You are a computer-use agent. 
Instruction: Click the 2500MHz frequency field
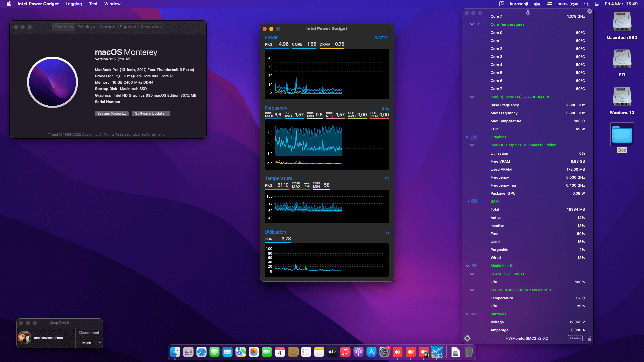[575, 338]
